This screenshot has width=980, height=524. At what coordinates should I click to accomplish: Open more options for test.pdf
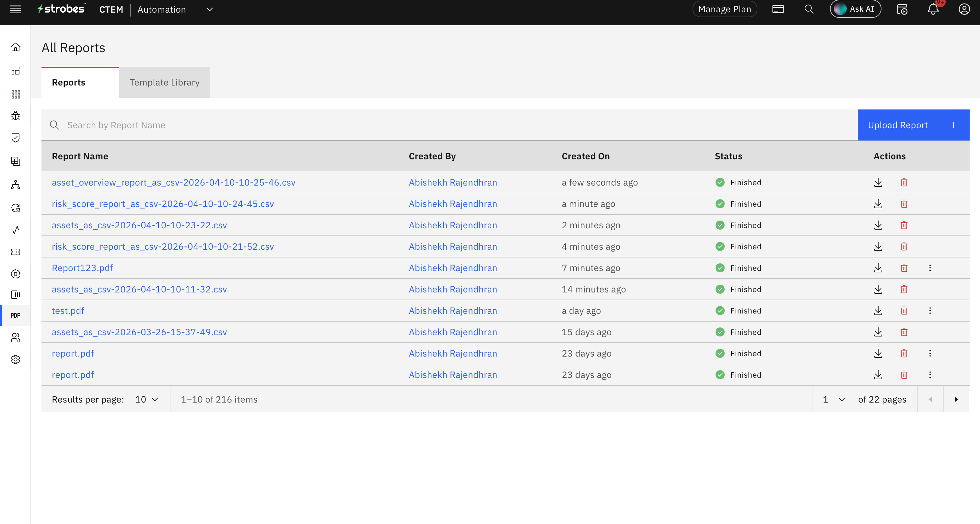(930, 311)
